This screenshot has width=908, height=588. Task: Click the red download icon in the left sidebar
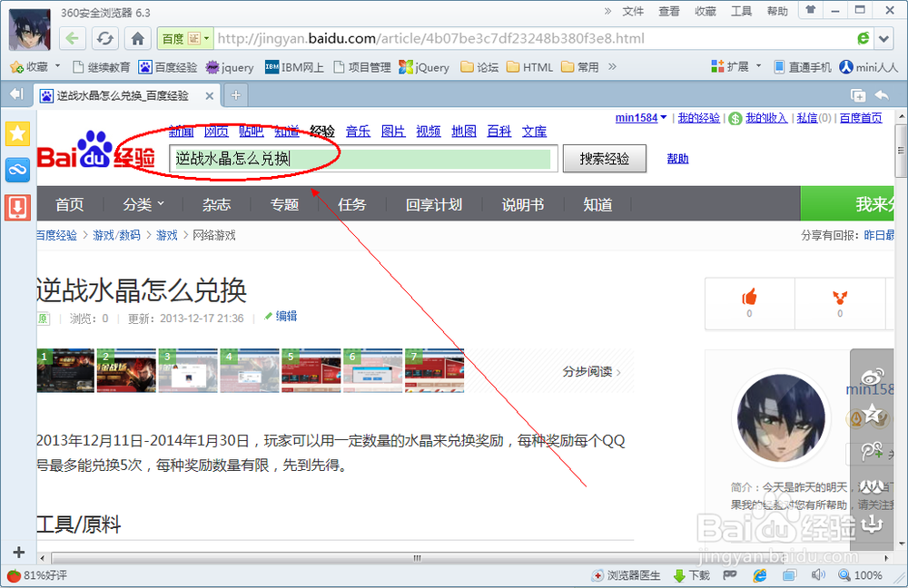[17, 207]
